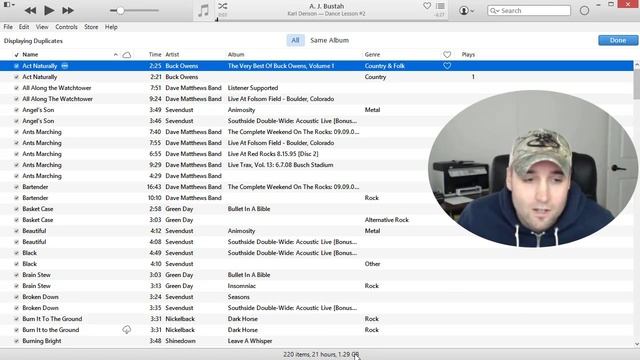Viewport: 640px width, 360px height.
Task: Click the iCloud status column icon
Action: point(127,55)
